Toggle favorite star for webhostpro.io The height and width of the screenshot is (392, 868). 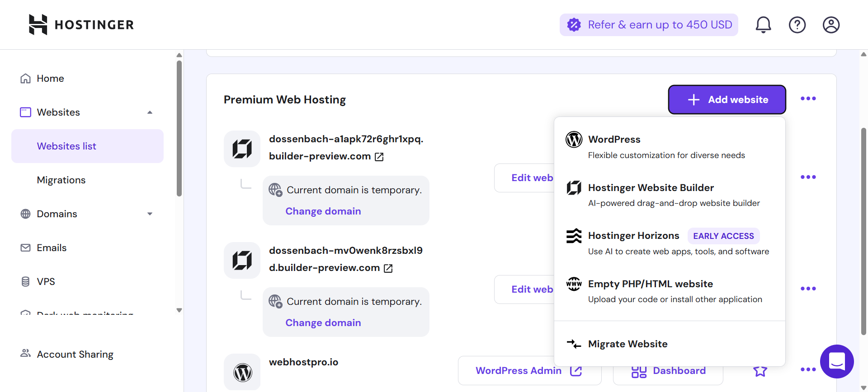[x=760, y=371]
